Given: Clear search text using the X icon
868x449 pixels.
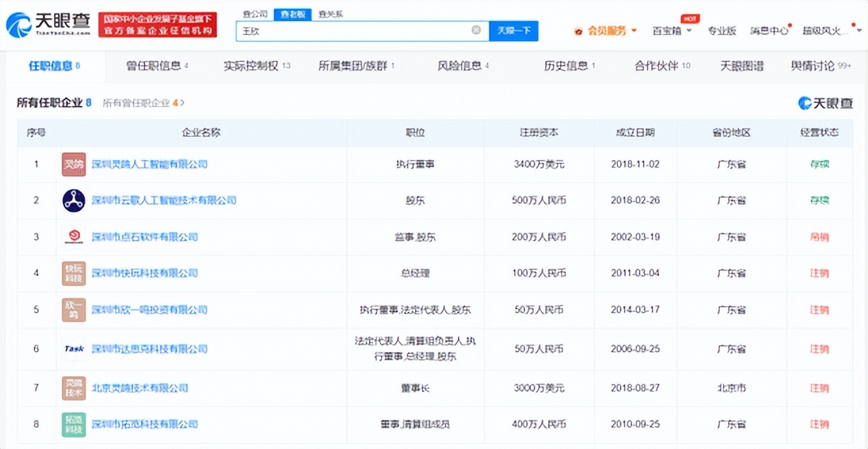Looking at the screenshot, I should coord(477,31).
